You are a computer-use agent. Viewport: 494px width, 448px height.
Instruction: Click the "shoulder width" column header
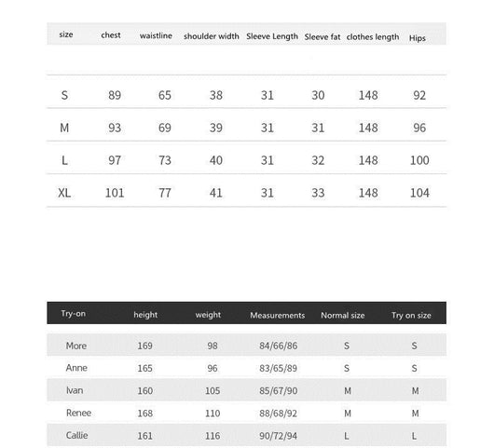(x=211, y=36)
